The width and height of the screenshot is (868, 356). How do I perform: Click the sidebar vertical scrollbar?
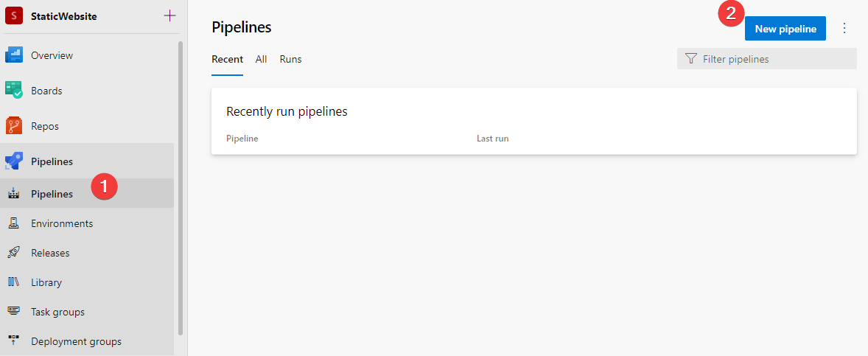(x=181, y=184)
